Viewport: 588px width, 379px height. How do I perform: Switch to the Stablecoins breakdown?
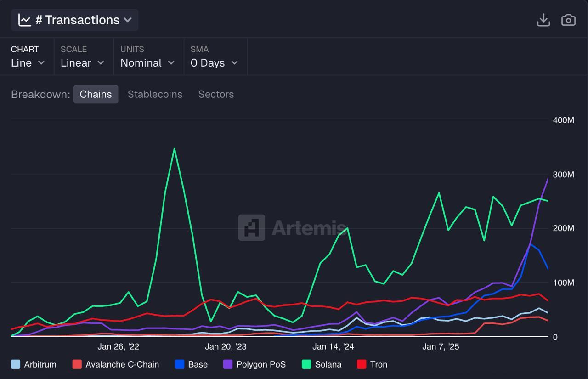pos(155,94)
